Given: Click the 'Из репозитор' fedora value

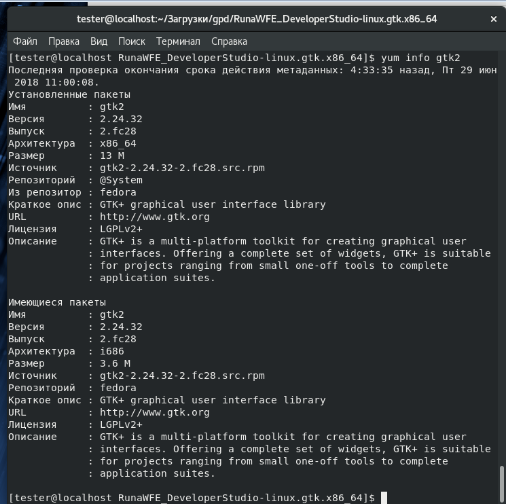Looking at the screenshot, I should point(118,192).
